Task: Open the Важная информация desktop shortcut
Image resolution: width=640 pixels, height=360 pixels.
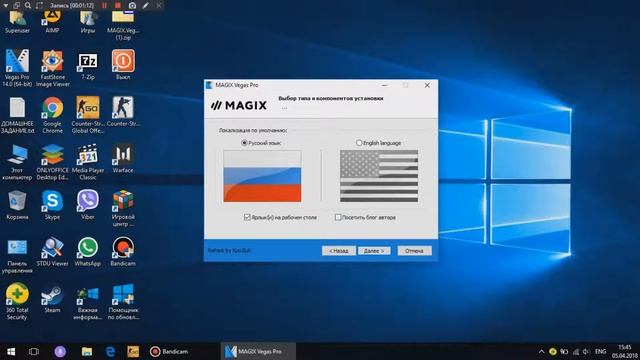Action: (88, 302)
